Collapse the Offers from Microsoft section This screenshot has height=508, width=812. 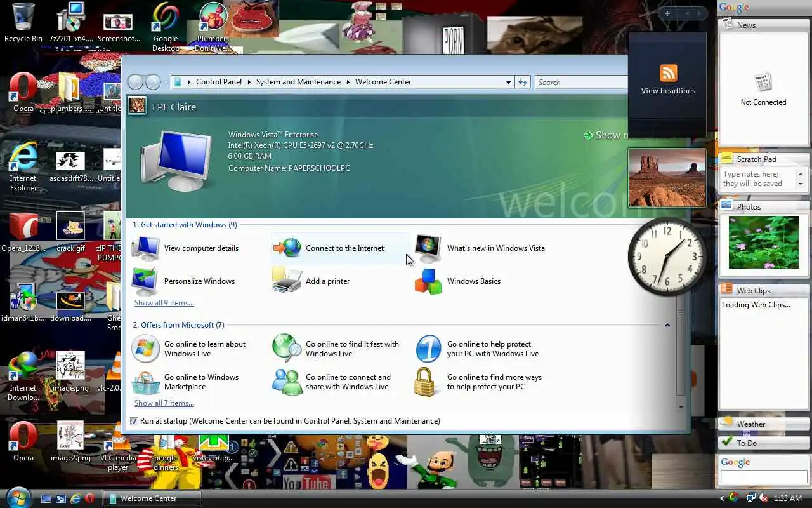pos(667,325)
